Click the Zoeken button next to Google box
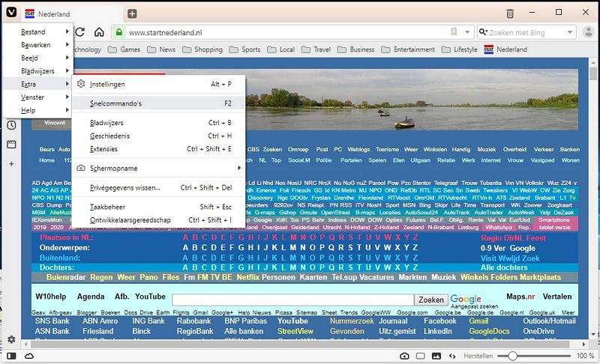 tap(430, 300)
